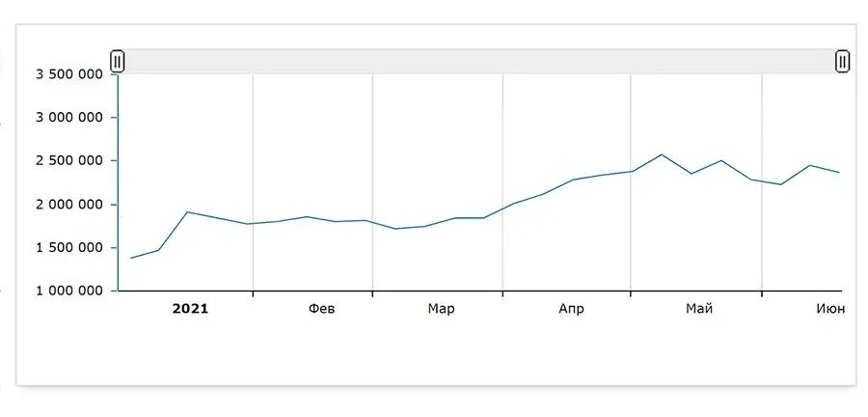Click the 1 500 000 y-axis value

(x=68, y=248)
